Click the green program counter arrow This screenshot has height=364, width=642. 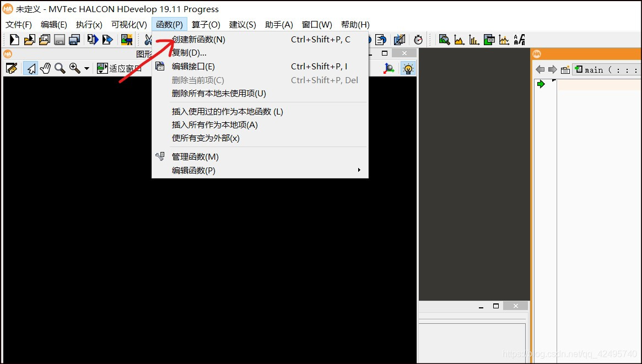pyautogui.click(x=541, y=84)
